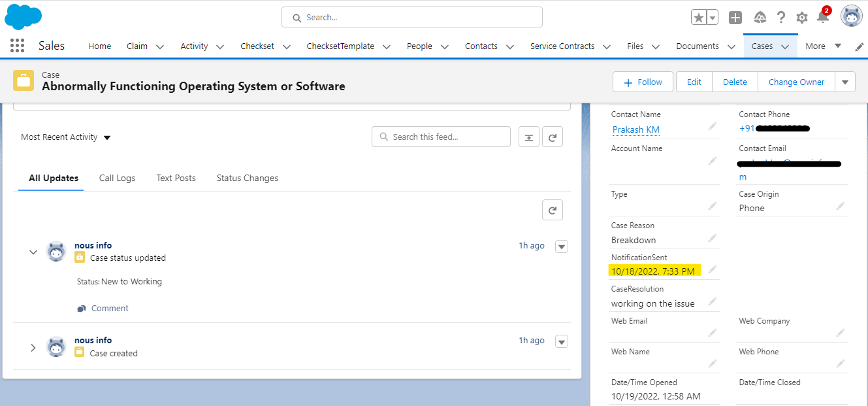Expand the Case created post
Screen dimensions: 868x406
coord(33,347)
